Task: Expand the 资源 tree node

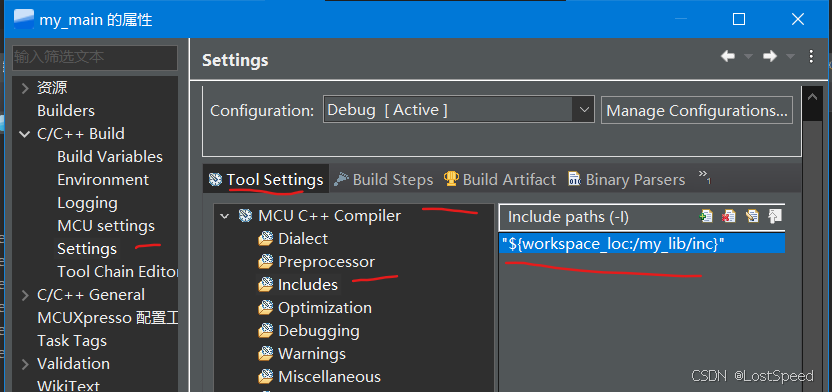Action: (x=24, y=88)
